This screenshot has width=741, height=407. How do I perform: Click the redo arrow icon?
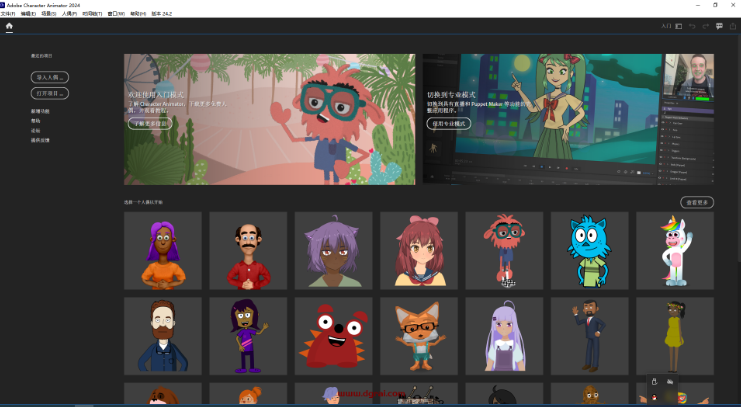(x=705, y=26)
